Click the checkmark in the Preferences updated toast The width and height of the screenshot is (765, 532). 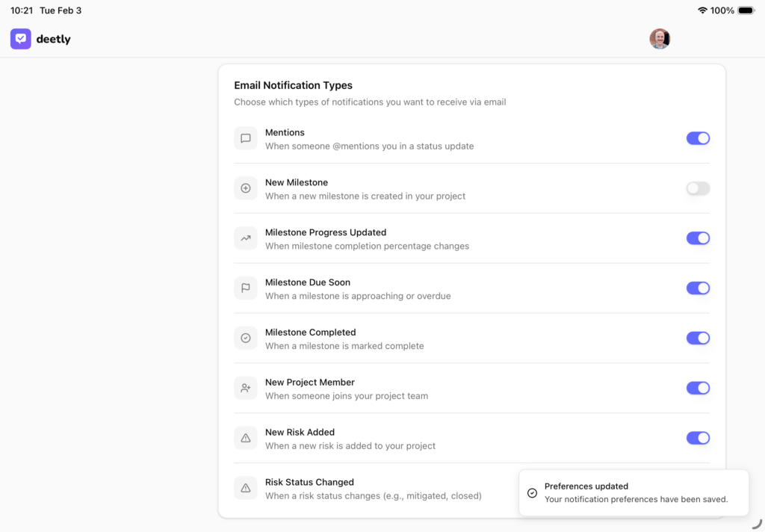pyautogui.click(x=532, y=493)
